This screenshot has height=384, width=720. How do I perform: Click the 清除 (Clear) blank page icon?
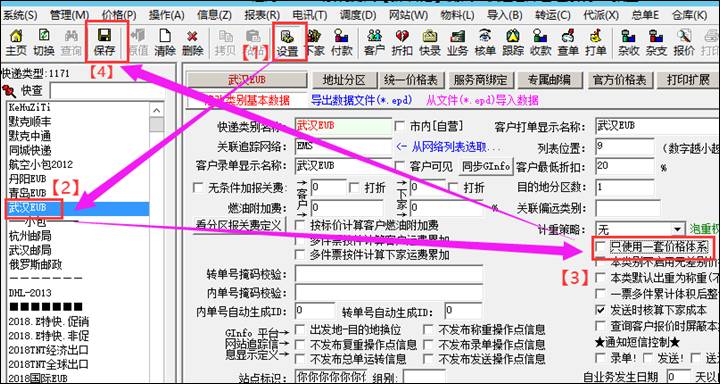point(165,42)
